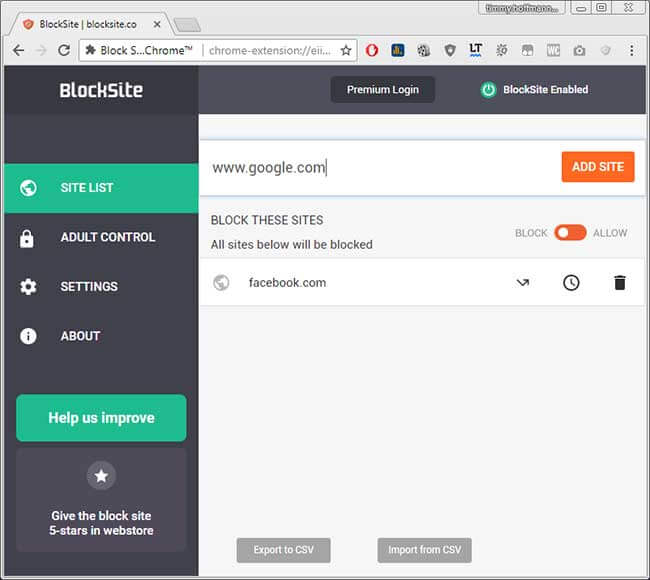Click the Opera extension icon in toolbar

click(372, 50)
